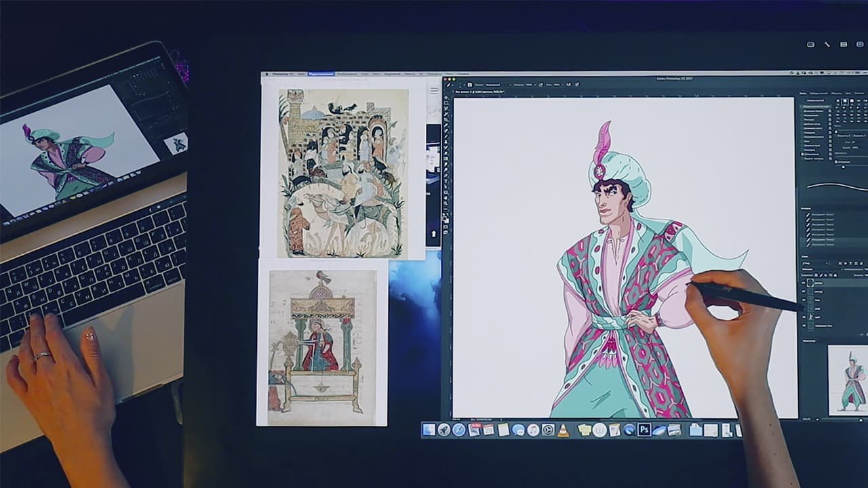Open Launchpad from the Dock
Image resolution: width=868 pixels, height=488 pixels.
444,430
